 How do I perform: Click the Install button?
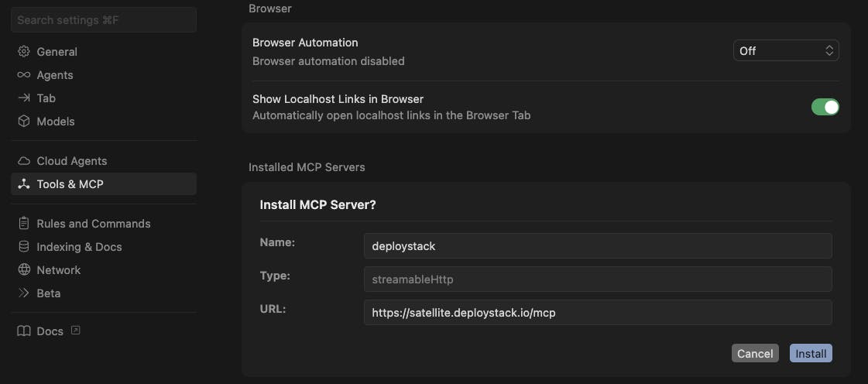(811, 354)
